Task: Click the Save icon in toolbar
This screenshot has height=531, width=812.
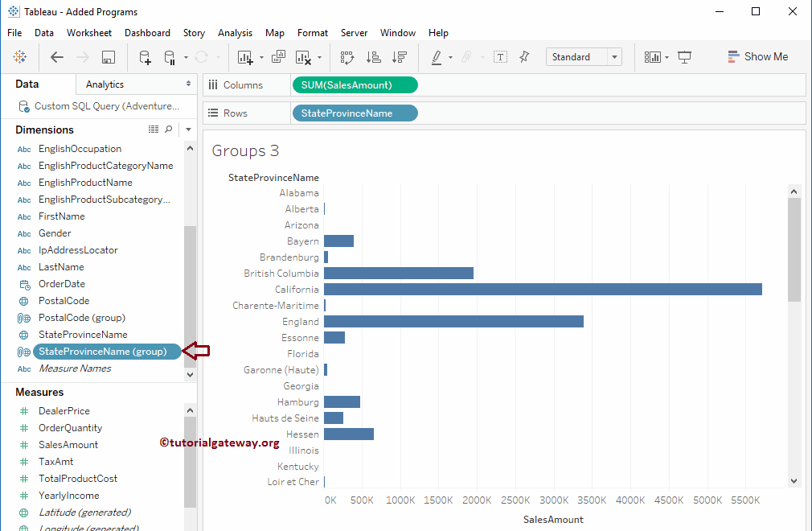Action: (x=109, y=57)
